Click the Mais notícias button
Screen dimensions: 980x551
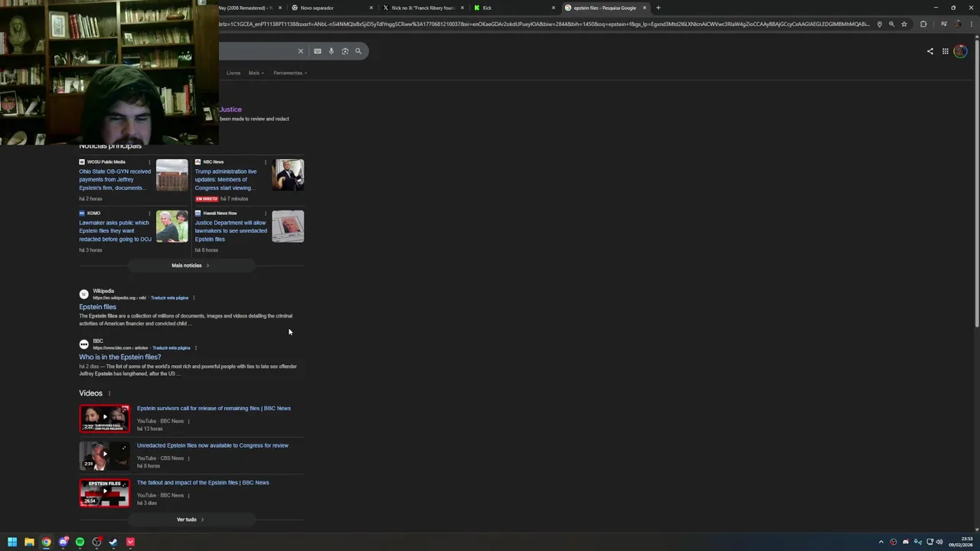click(x=191, y=266)
